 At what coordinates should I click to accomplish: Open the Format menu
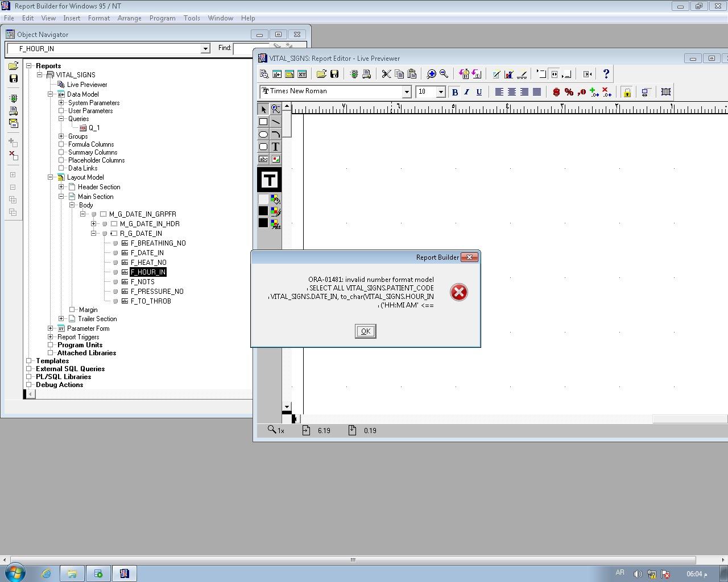tap(98, 18)
